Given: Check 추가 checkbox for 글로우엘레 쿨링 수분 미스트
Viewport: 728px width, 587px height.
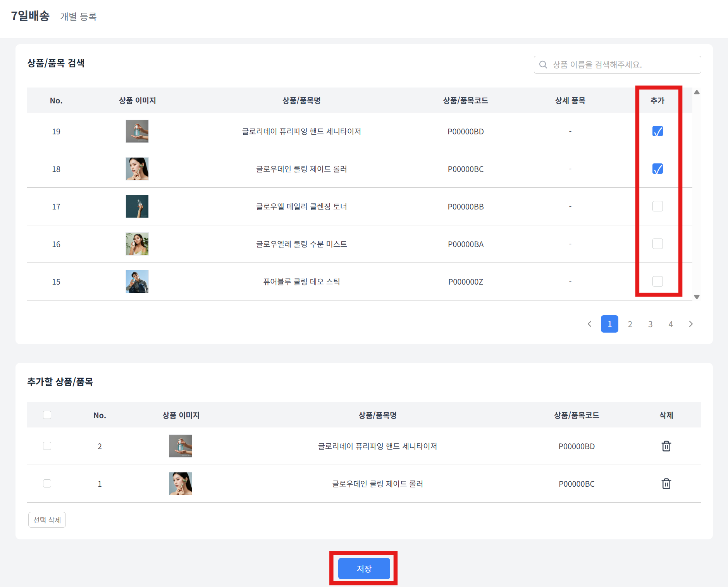Looking at the screenshot, I should pos(657,244).
